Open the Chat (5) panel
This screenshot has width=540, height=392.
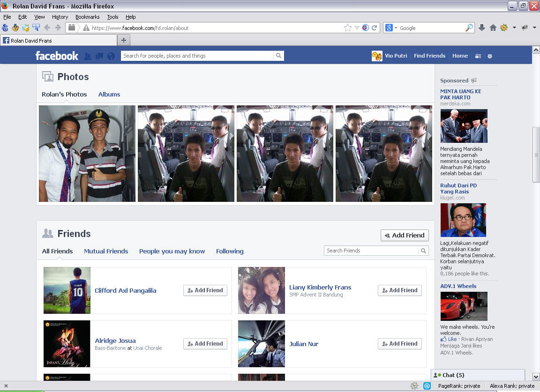coord(478,375)
